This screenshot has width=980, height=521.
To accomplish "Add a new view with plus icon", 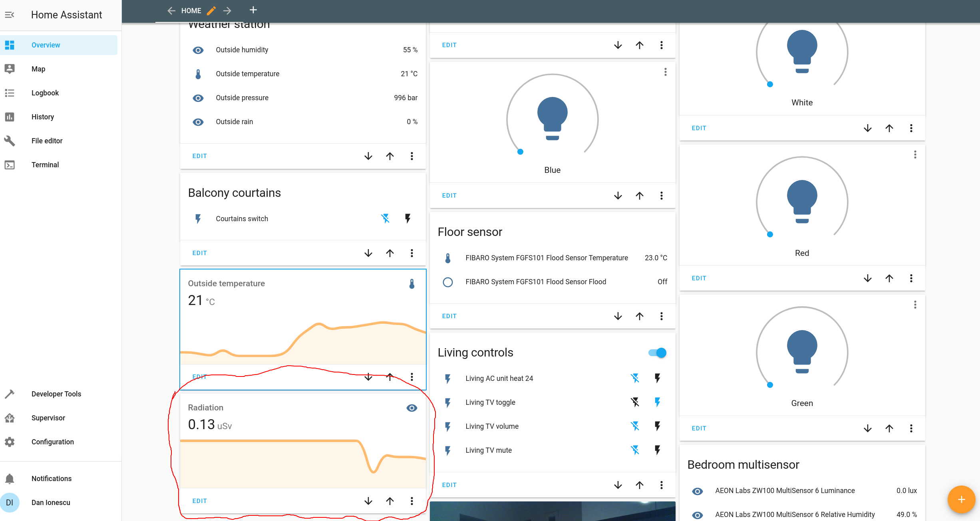I will [253, 10].
